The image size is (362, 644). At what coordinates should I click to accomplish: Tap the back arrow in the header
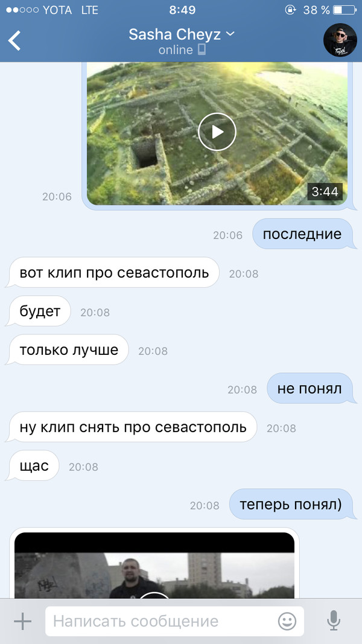14,40
